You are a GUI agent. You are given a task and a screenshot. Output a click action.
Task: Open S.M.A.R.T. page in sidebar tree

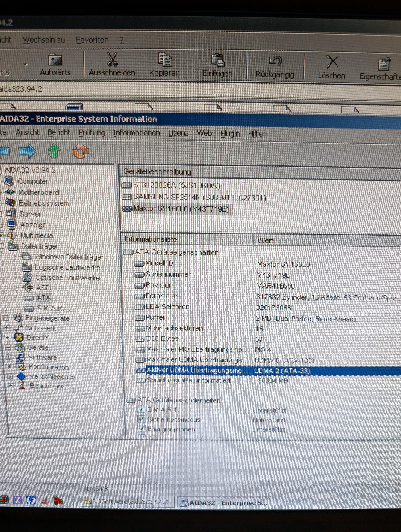click(x=53, y=308)
